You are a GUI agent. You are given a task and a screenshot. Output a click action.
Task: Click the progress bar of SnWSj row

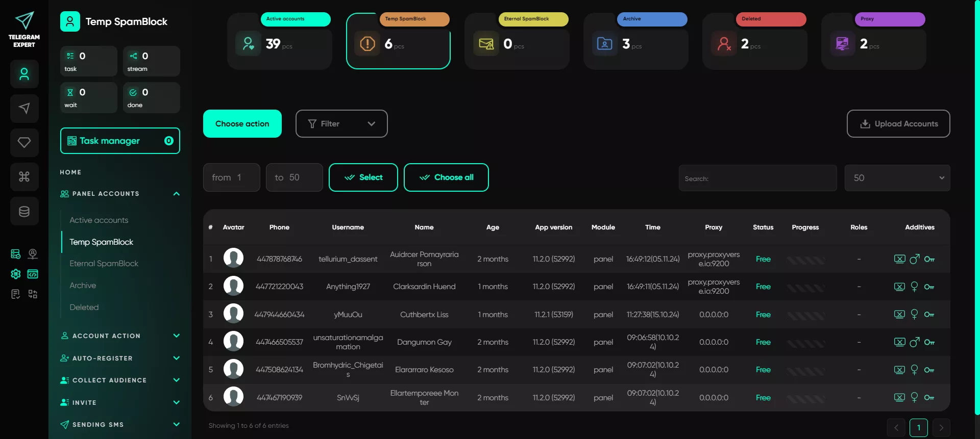[x=805, y=399]
